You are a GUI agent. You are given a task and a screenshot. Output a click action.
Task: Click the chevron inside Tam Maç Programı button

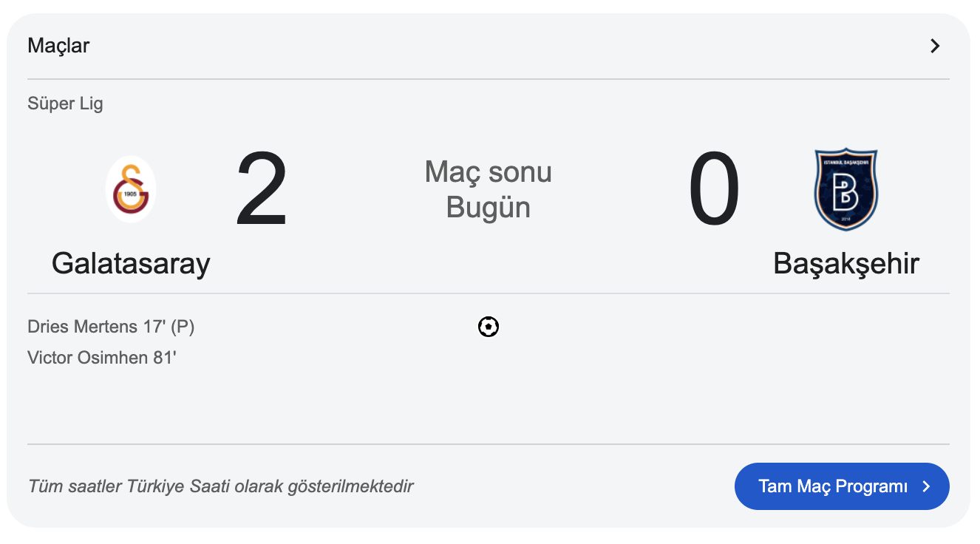pos(926,486)
